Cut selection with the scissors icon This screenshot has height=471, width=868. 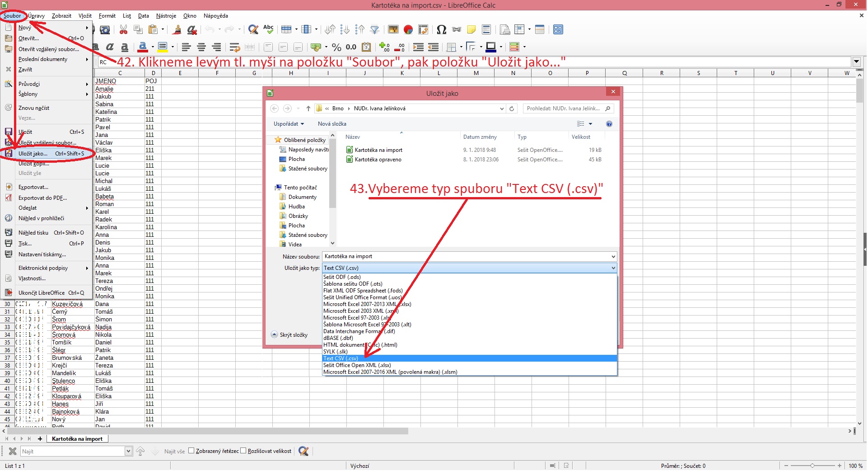click(x=123, y=30)
